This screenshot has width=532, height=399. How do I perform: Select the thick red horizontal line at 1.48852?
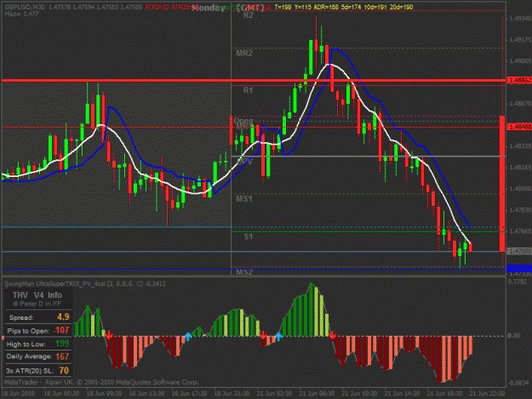click(x=254, y=81)
